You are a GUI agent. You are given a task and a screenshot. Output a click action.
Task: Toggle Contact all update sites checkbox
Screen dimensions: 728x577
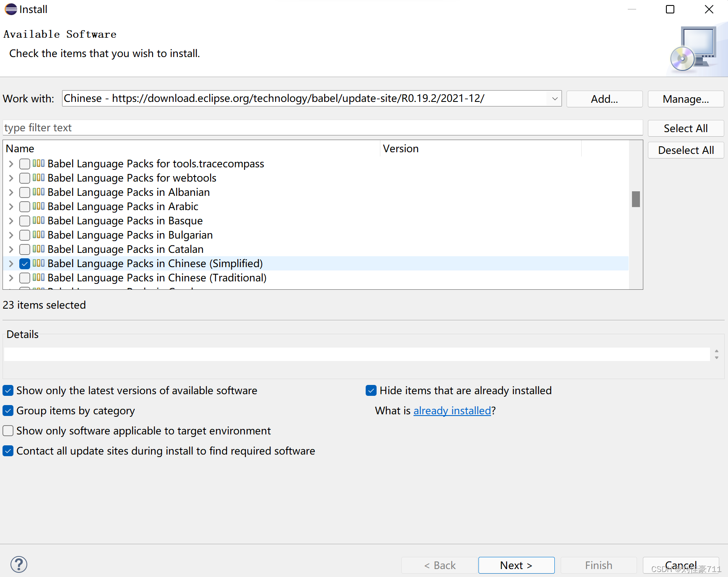pyautogui.click(x=8, y=451)
